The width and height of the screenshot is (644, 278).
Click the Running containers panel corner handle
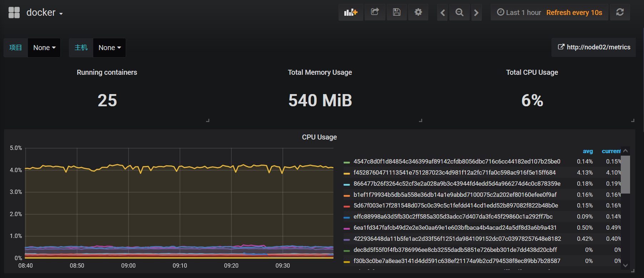[208, 121]
